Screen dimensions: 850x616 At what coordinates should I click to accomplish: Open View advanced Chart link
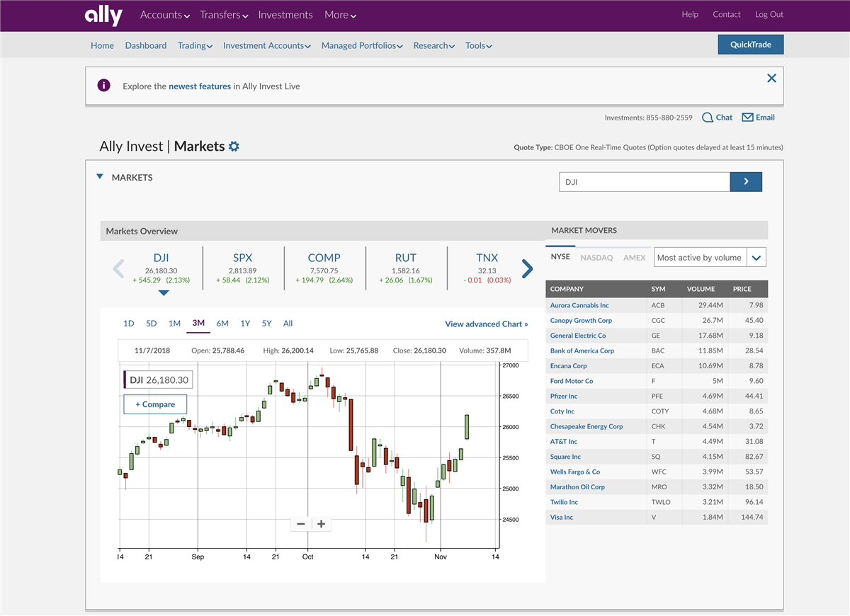click(x=487, y=324)
